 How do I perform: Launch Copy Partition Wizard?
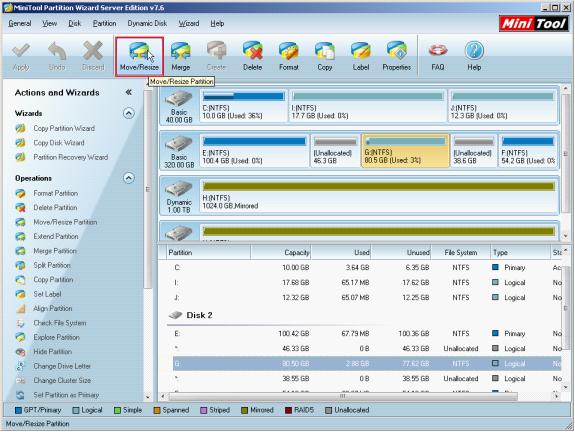[64, 128]
